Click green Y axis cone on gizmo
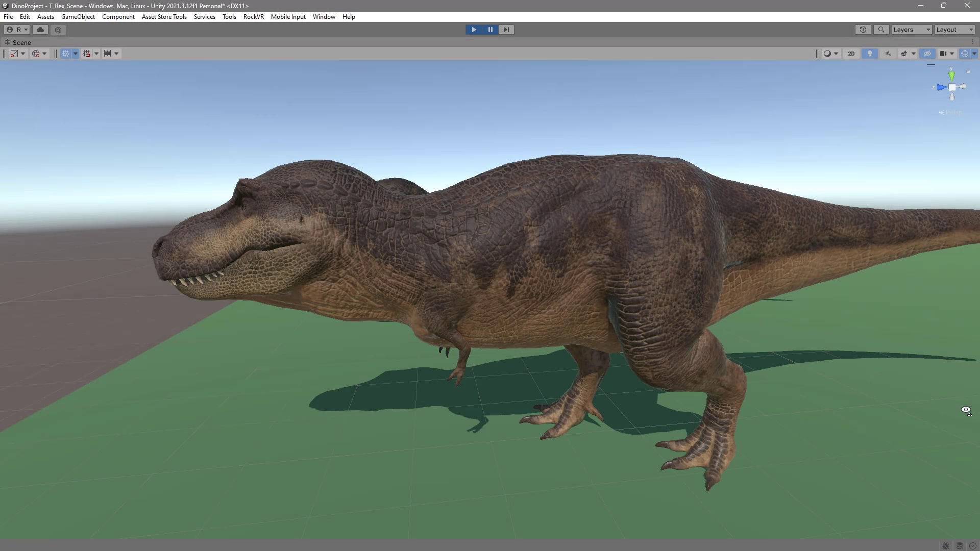The image size is (980, 551). [951, 76]
